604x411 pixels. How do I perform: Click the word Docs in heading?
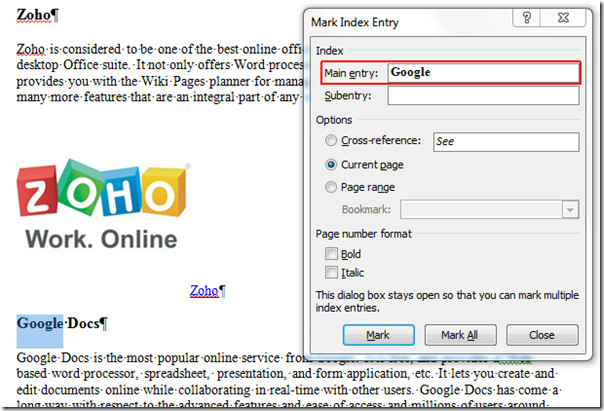83,324
